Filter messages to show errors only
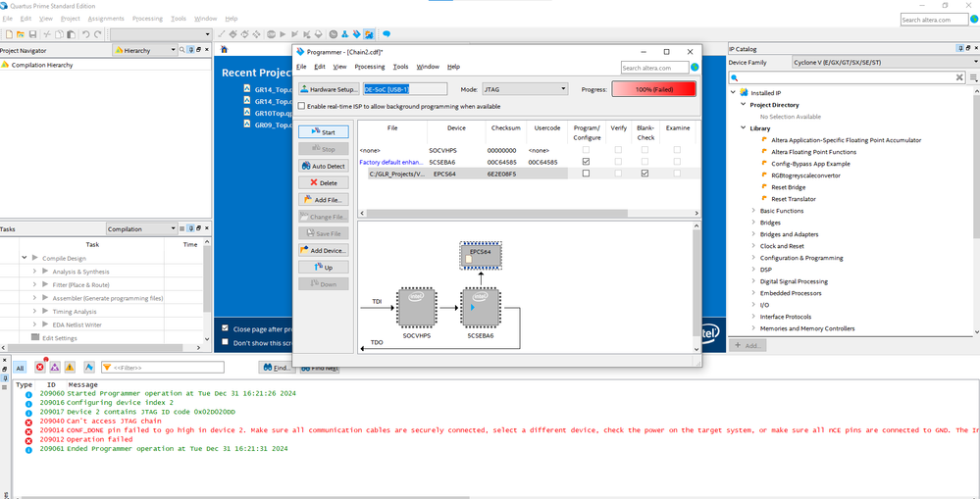 tap(40, 367)
